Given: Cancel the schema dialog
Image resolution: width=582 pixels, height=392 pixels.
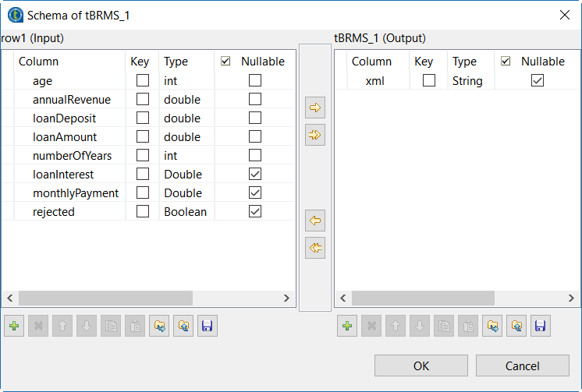Looking at the screenshot, I should pos(522,366).
